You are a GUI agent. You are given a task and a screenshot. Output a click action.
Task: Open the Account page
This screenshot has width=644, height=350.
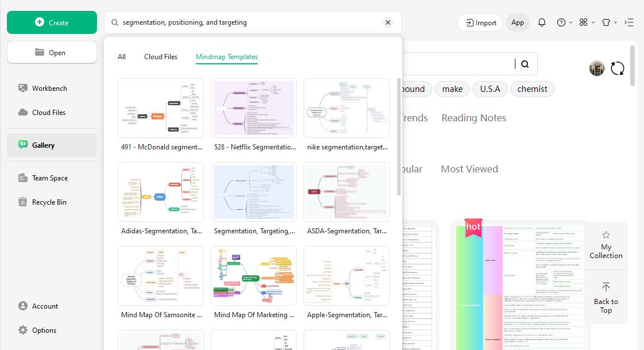[52, 306]
